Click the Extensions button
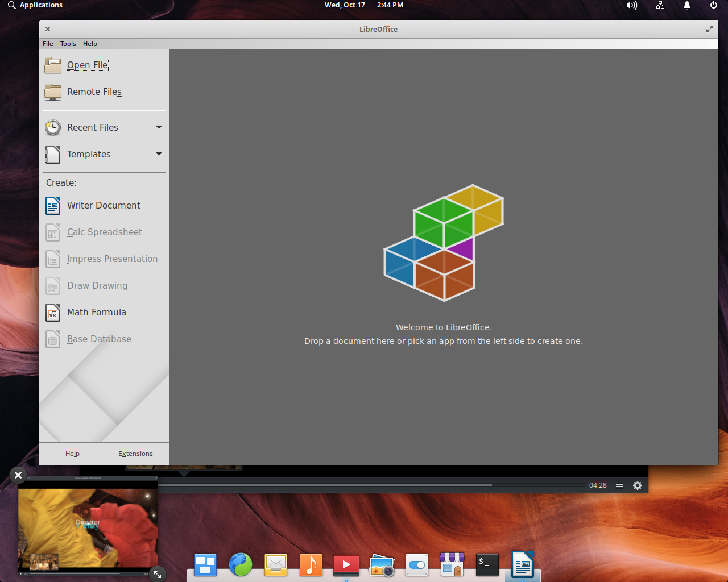Viewport: 728px width, 582px height. [x=135, y=454]
